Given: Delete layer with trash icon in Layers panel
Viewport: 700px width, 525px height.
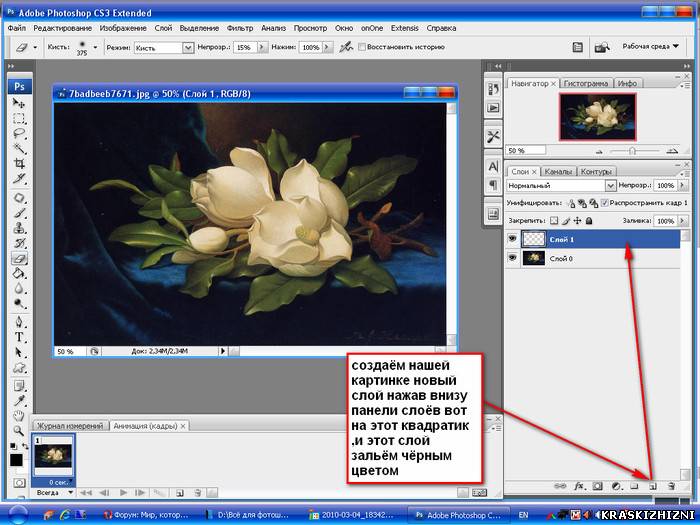Looking at the screenshot, I should coord(671,486).
